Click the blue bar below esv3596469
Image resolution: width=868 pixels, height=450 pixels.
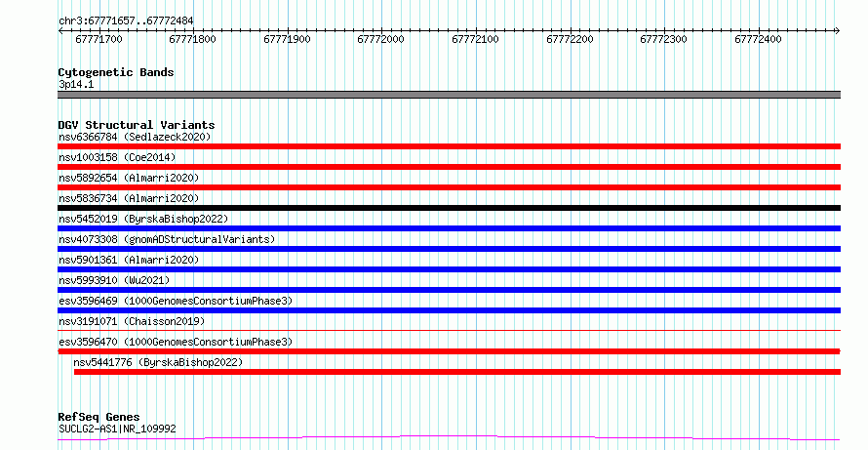[449, 310]
